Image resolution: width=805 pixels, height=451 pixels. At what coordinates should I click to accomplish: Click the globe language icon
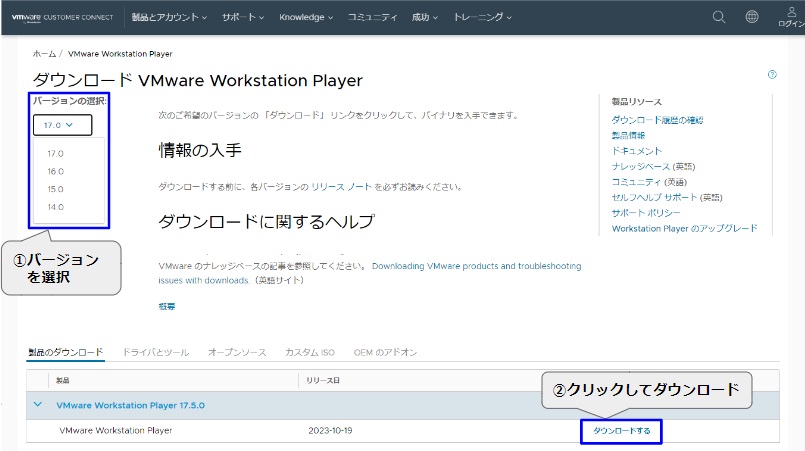click(x=752, y=17)
